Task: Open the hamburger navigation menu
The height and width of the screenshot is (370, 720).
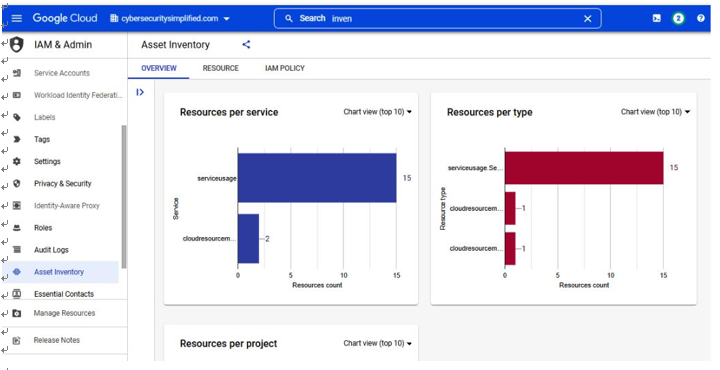Action: (x=17, y=18)
